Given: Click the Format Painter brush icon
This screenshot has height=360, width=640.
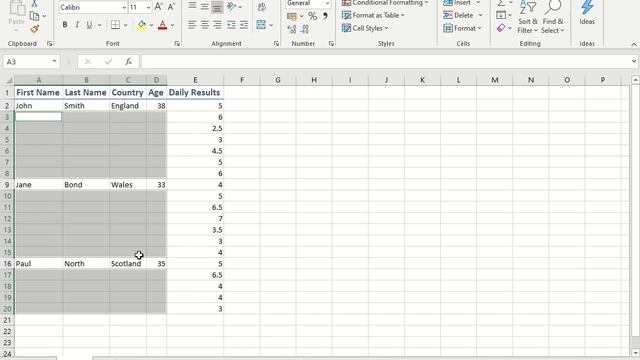Looking at the screenshot, I should [35, 29].
